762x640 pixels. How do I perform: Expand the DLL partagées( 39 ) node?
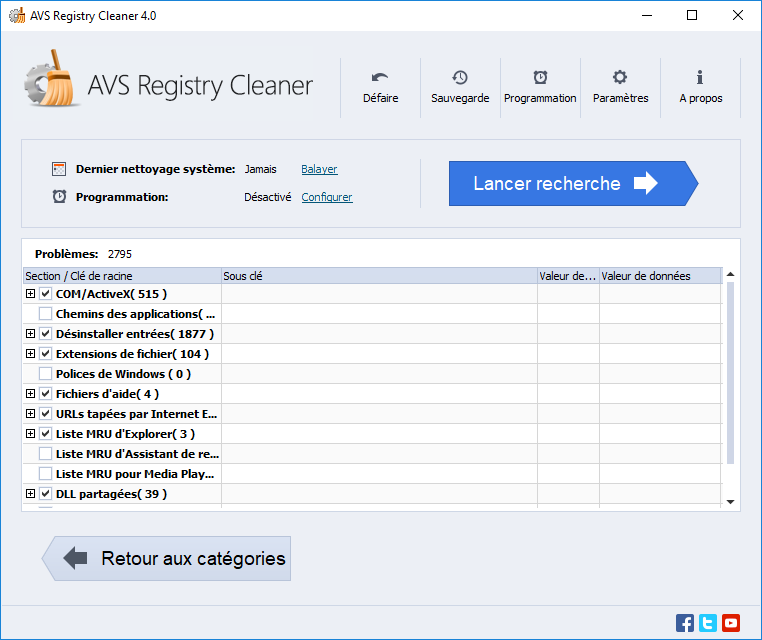(30, 493)
